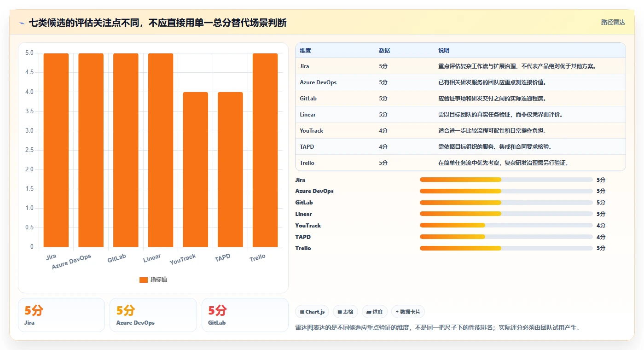Click the TAPD x-axis label under the chart

(222, 257)
